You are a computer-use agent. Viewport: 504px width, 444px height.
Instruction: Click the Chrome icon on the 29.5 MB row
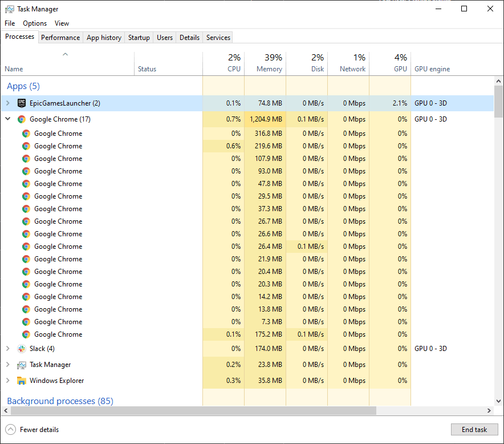pos(26,196)
